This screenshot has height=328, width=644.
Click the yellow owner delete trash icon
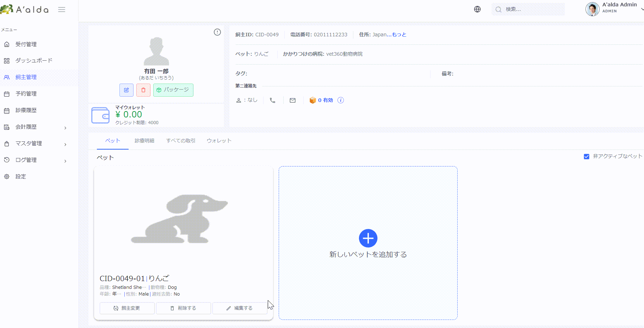[143, 90]
